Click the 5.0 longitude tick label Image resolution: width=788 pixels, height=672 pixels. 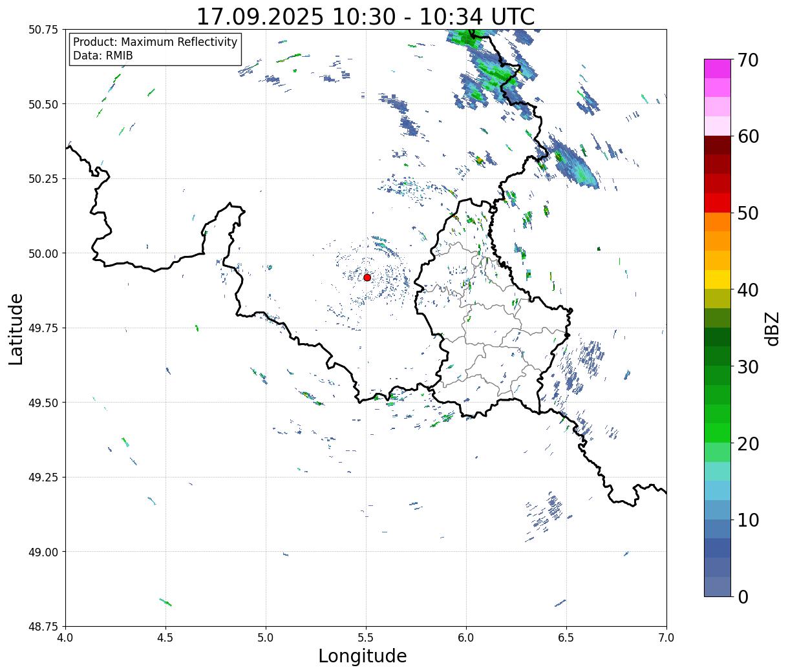(x=266, y=638)
